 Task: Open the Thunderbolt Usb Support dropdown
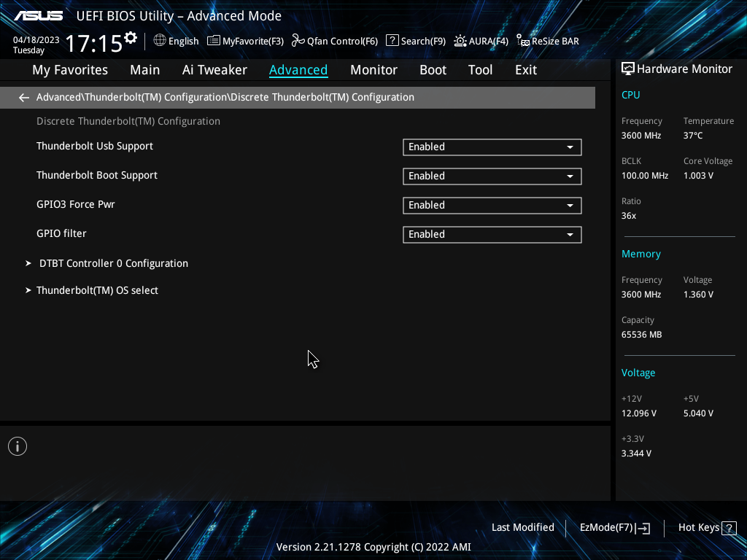click(x=492, y=147)
